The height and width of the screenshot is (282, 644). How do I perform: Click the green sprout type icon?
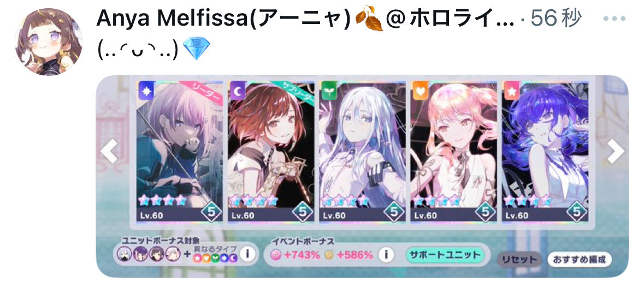329,91
